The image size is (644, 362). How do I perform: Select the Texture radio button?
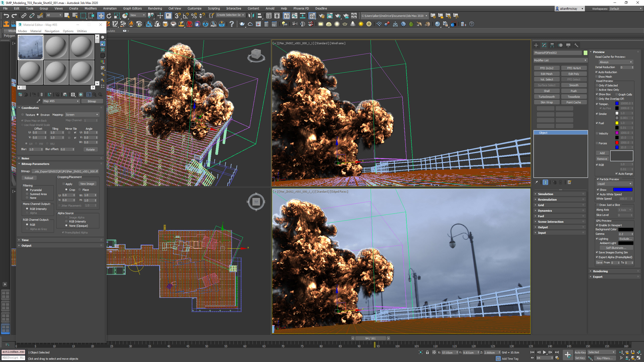23,115
